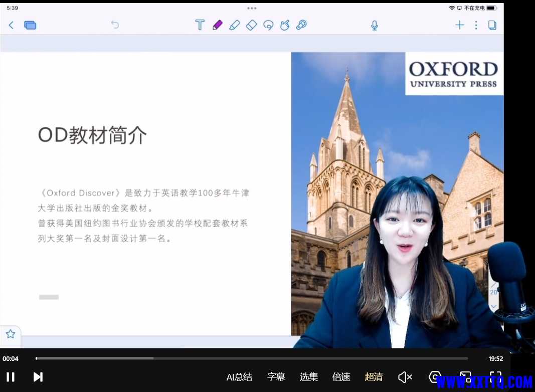Select the purple Pen tool
Viewport: 535px width, 392px height.
[217, 25]
